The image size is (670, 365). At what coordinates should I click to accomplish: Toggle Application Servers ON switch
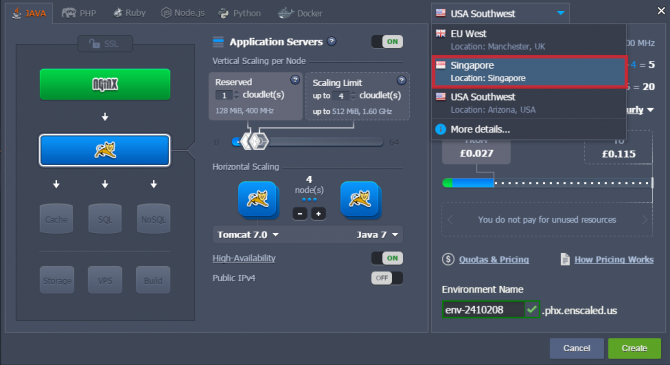pyautogui.click(x=387, y=41)
